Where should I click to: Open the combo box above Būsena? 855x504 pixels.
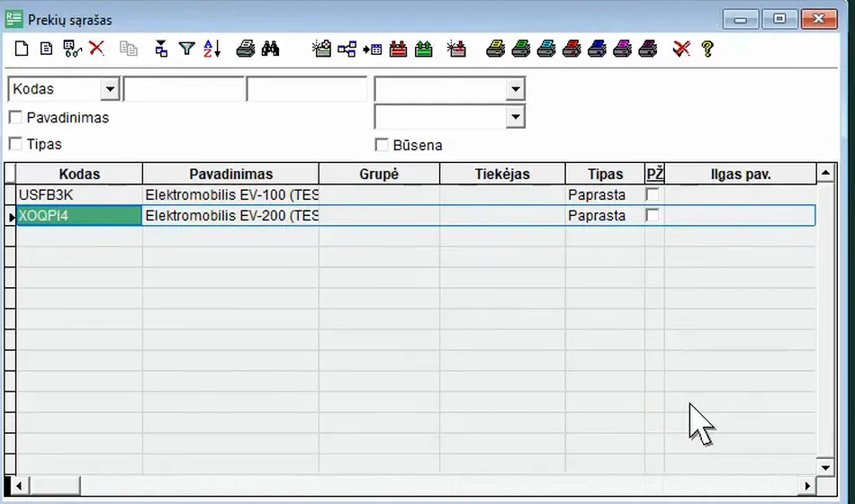[516, 117]
